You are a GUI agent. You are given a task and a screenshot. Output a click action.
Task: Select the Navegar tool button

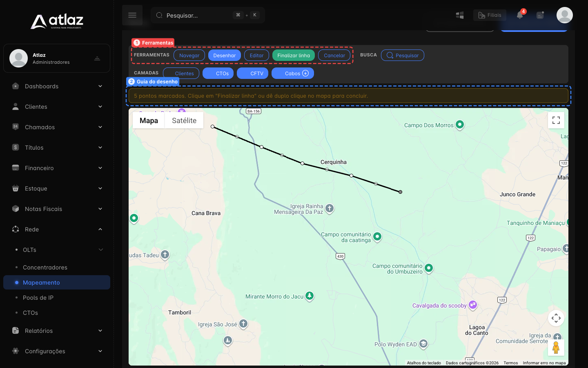189,55
